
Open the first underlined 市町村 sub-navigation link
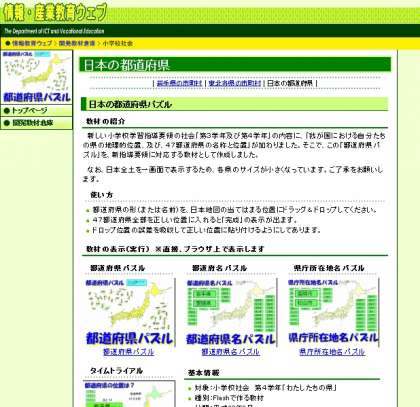pos(179,83)
